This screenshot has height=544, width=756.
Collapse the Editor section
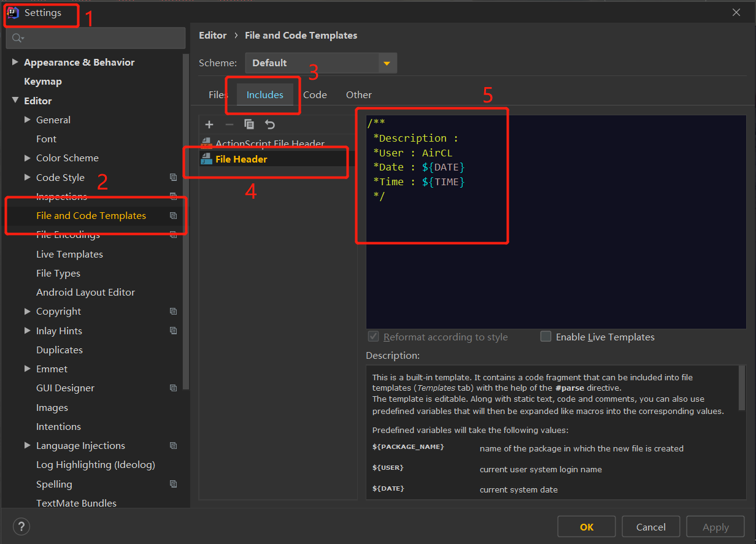coord(15,101)
